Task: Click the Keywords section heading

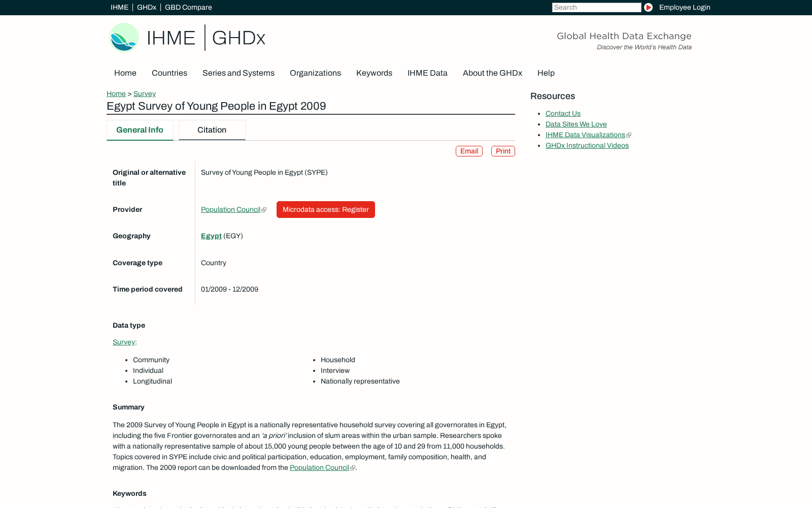Action: click(x=129, y=493)
